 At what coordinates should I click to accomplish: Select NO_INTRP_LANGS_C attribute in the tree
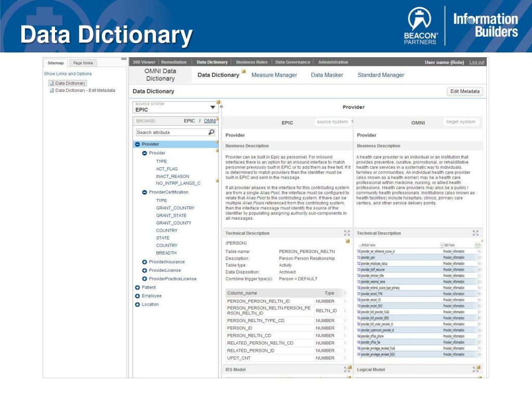point(178,183)
